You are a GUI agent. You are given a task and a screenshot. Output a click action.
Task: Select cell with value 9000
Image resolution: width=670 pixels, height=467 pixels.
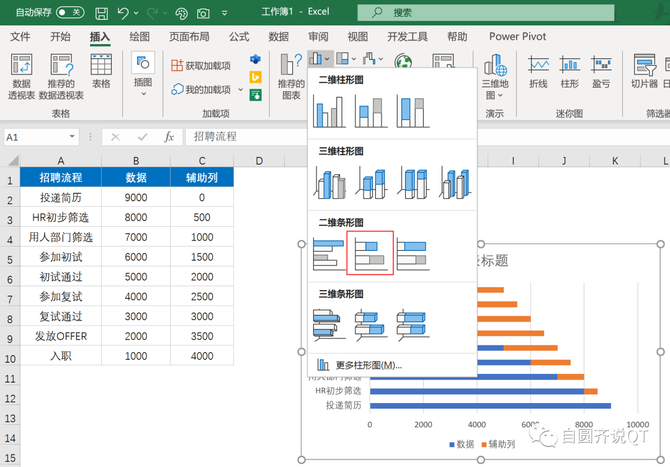[136, 197]
